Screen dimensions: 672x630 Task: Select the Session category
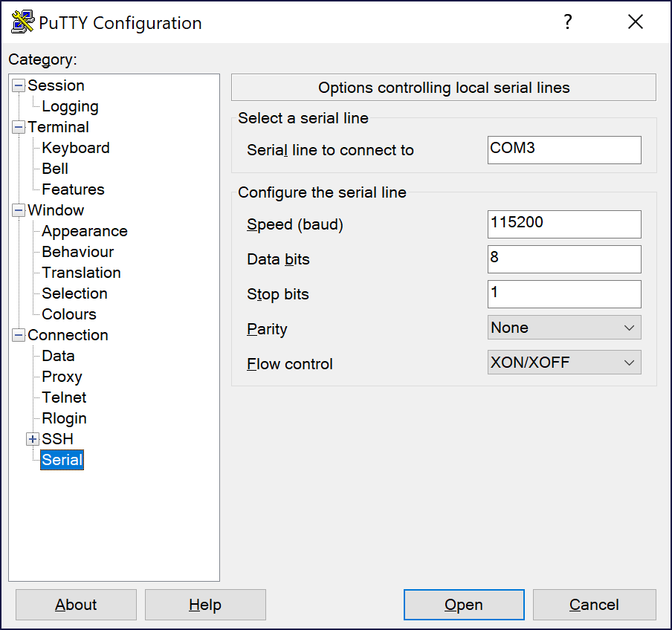coord(56,85)
